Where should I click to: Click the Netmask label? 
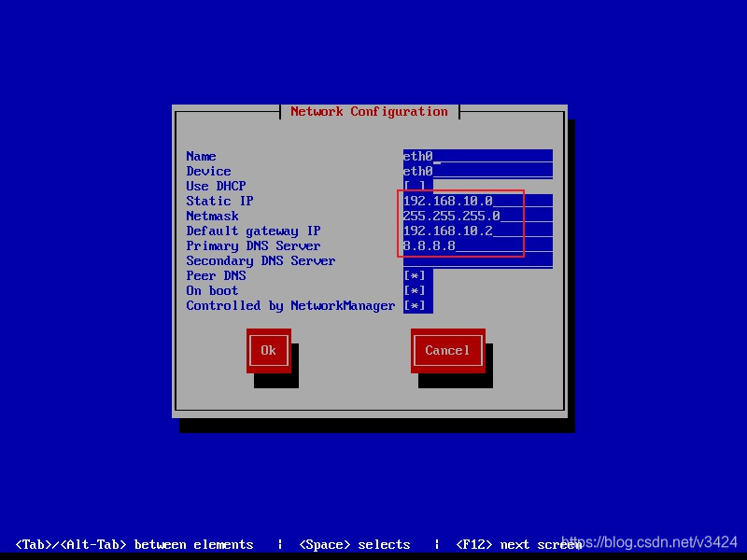(x=212, y=216)
